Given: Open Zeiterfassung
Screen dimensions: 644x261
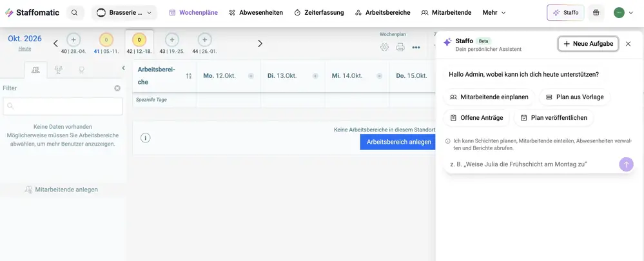Looking at the screenshot, I should [x=319, y=13].
